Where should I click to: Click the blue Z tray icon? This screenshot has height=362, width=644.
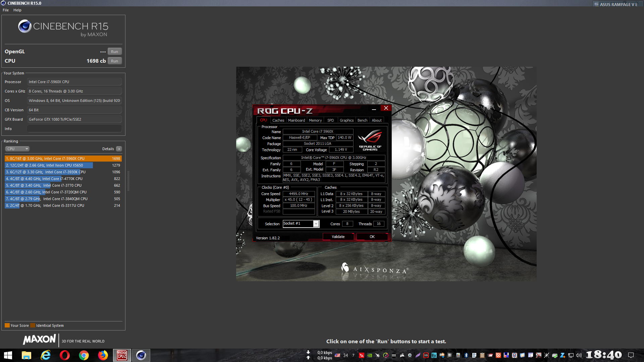(x=563, y=355)
